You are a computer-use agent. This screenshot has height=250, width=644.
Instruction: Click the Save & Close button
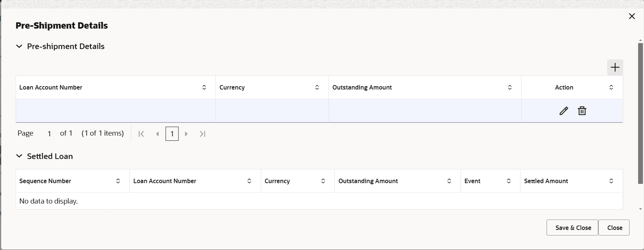[572, 228]
